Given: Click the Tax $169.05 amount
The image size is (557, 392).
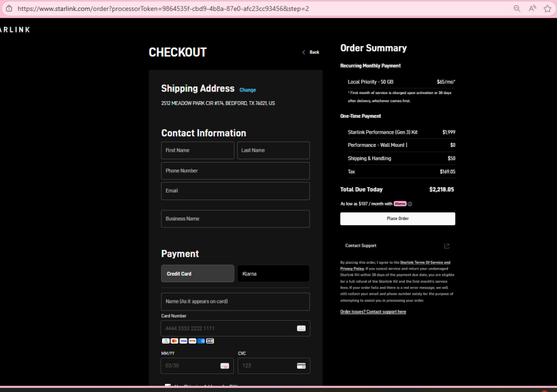Looking at the screenshot, I should [x=448, y=172].
